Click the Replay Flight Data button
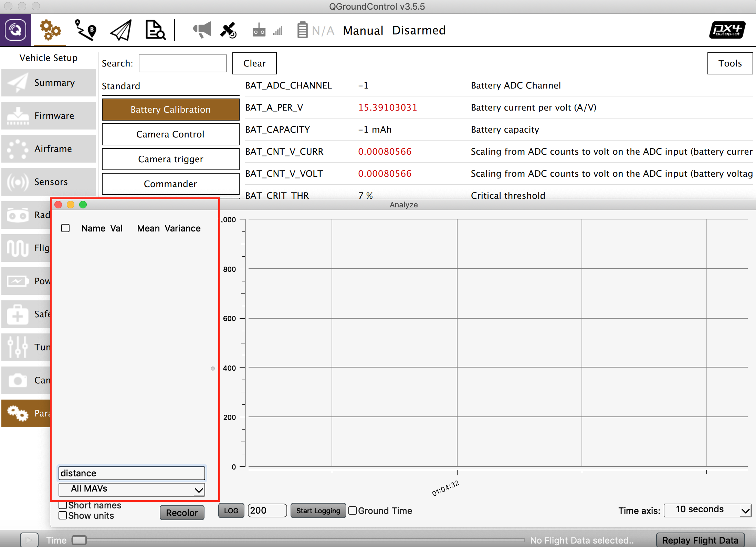756x547 pixels. [x=700, y=540]
